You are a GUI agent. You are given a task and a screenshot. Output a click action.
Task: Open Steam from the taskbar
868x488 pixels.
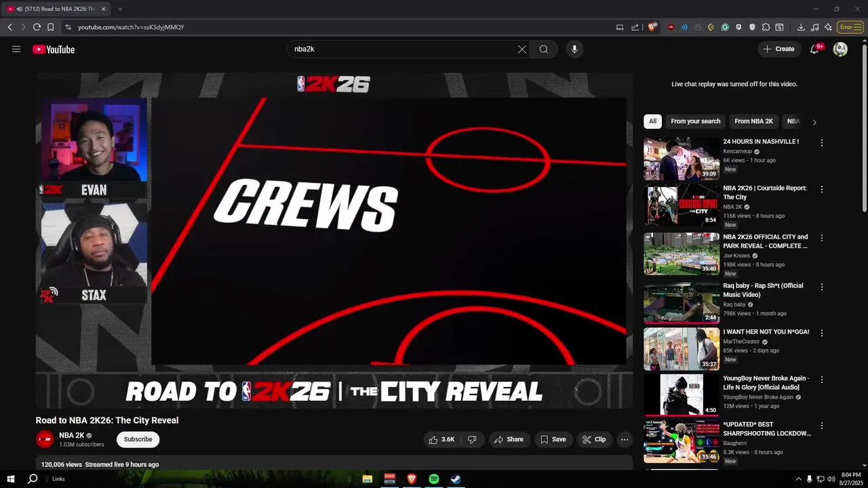(456, 479)
